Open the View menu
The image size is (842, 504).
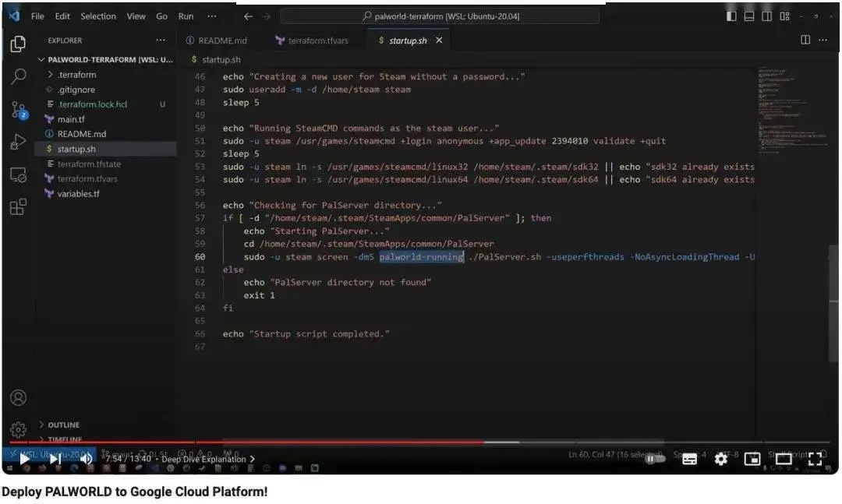[x=136, y=16]
